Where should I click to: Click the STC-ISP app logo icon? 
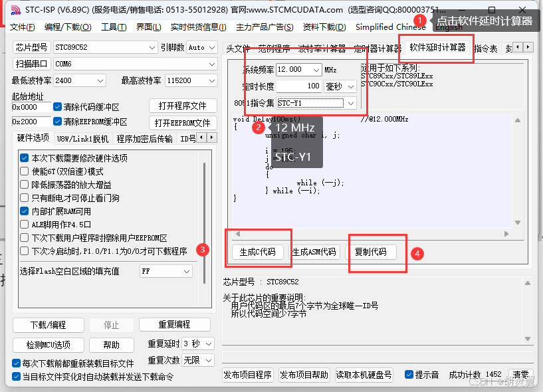coord(15,10)
